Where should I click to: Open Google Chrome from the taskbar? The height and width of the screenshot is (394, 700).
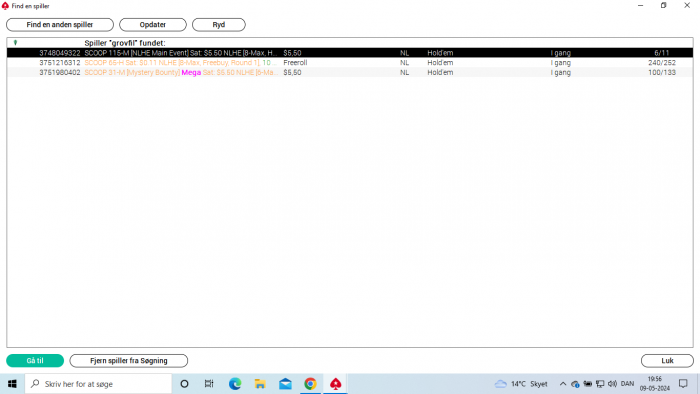(310, 384)
